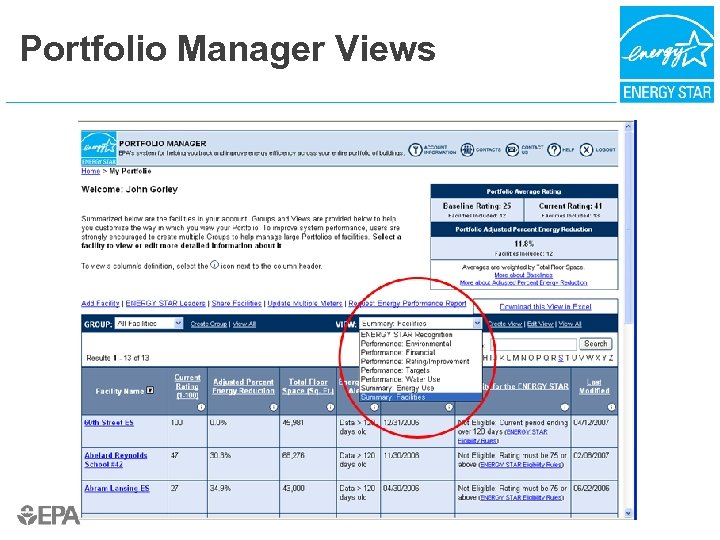
Task: Click the ENERGY STAR logo beside Portfolio Manager
Action: click(x=99, y=148)
